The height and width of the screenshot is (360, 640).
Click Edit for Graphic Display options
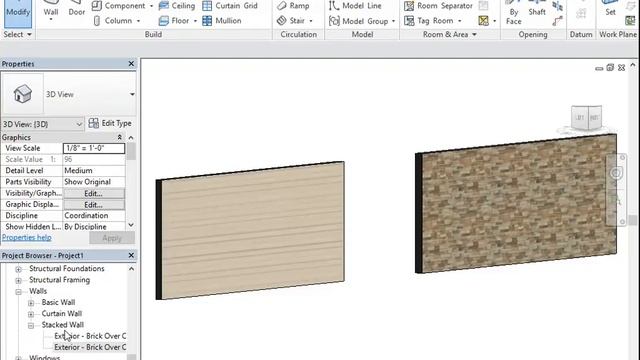[x=94, y=205]
